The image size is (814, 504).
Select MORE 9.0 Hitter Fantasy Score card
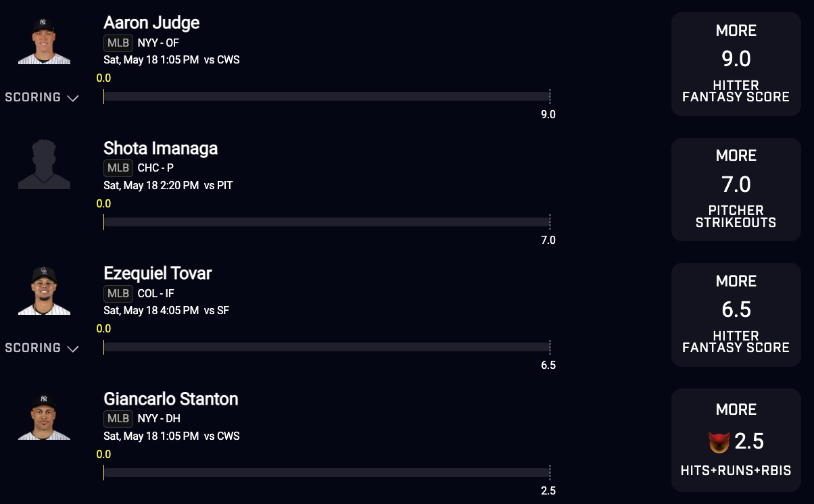point(736,64)
